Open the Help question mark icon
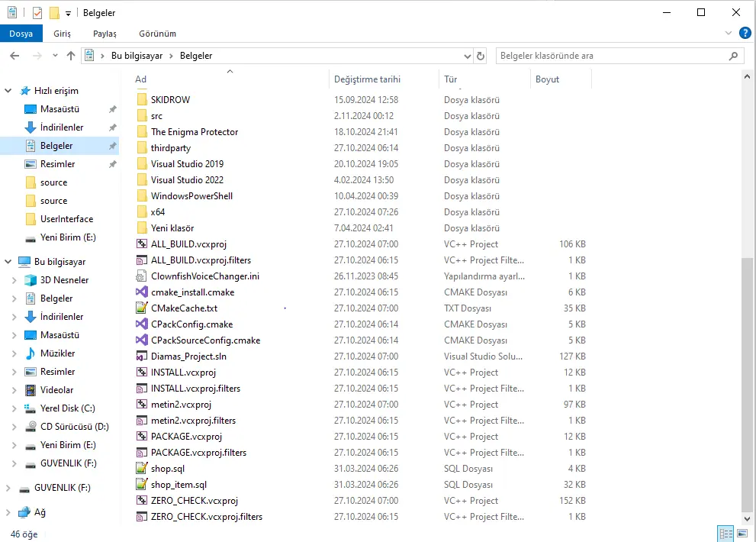The height and width of the screenshot is (542, 756). (x=745, y=33)
